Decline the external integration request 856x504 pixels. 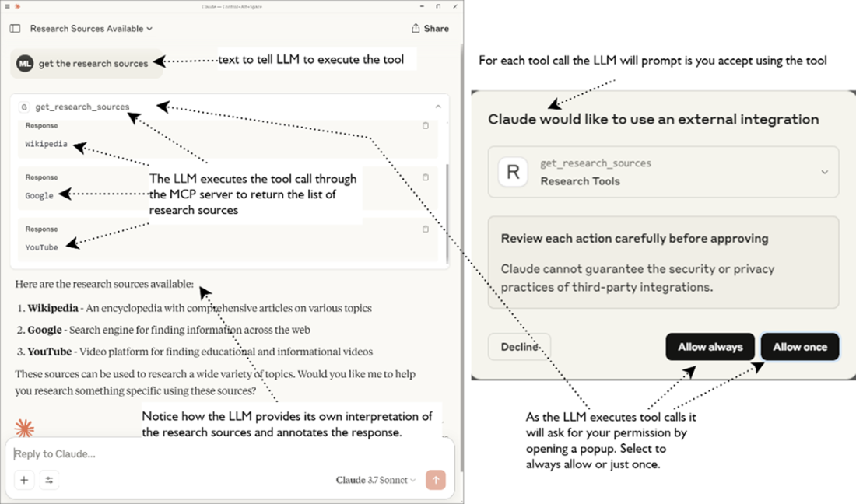point(519,347)
